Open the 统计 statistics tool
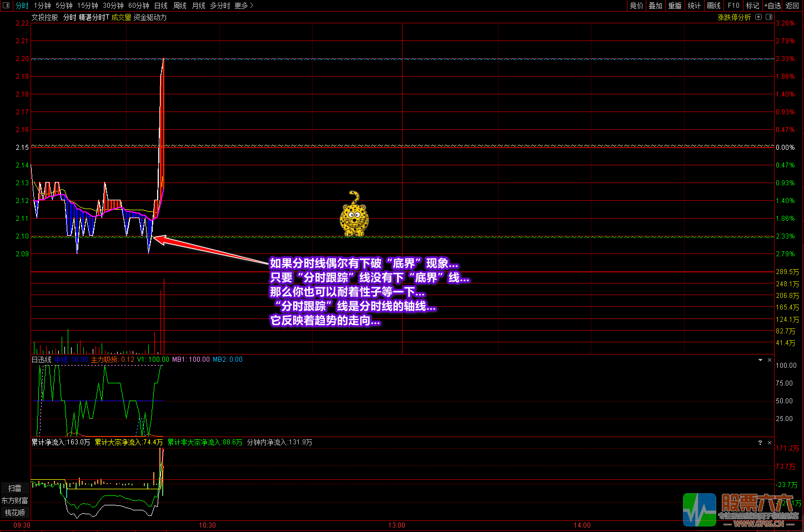This screenshot has width=804, height=532. (695, 6)
